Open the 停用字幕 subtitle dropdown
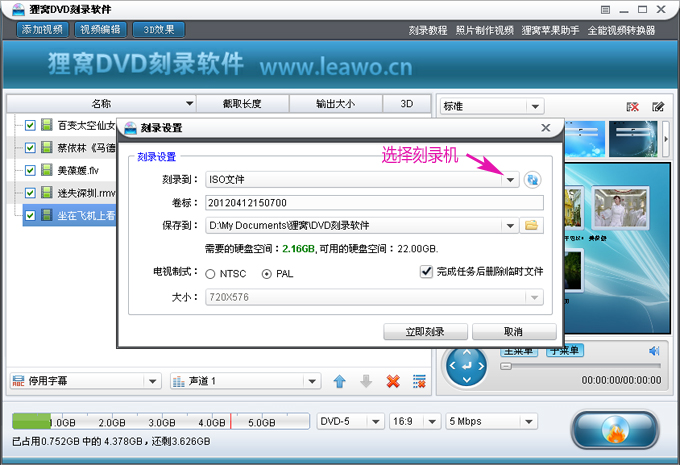 click(152, 382)
